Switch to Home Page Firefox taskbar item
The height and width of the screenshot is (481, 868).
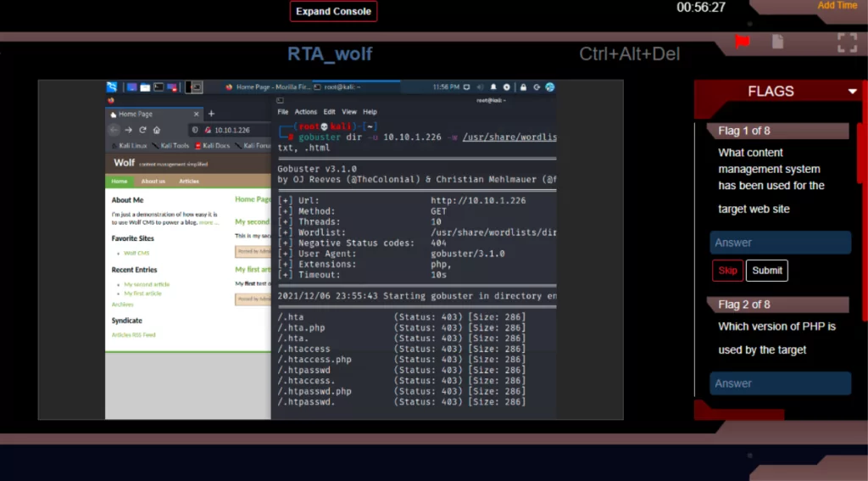click(267, 87)
